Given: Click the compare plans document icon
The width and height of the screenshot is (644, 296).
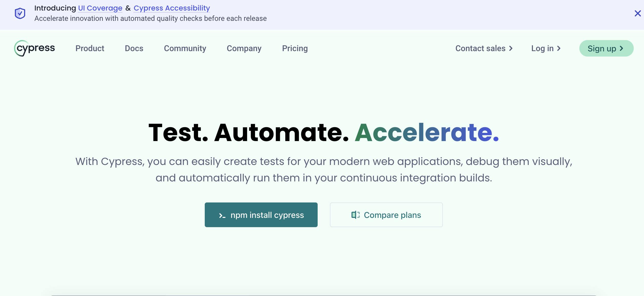Looking at the screenshot, I should (355, 214).
